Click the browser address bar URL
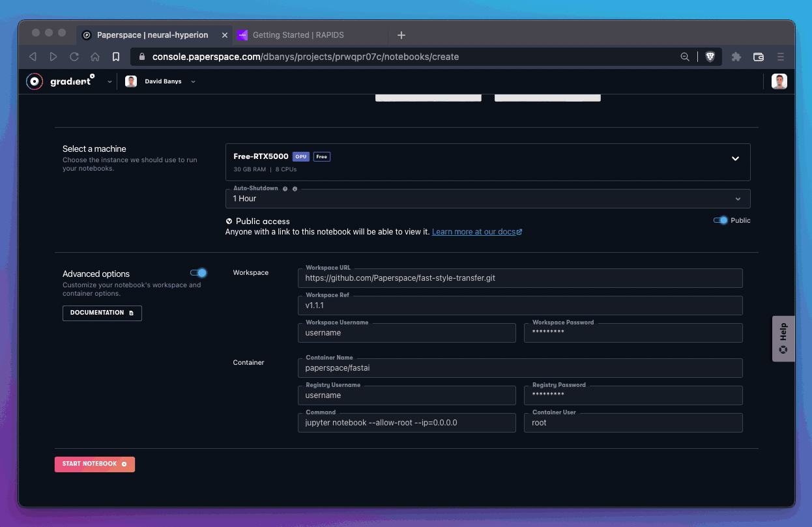 coord(306,57)
